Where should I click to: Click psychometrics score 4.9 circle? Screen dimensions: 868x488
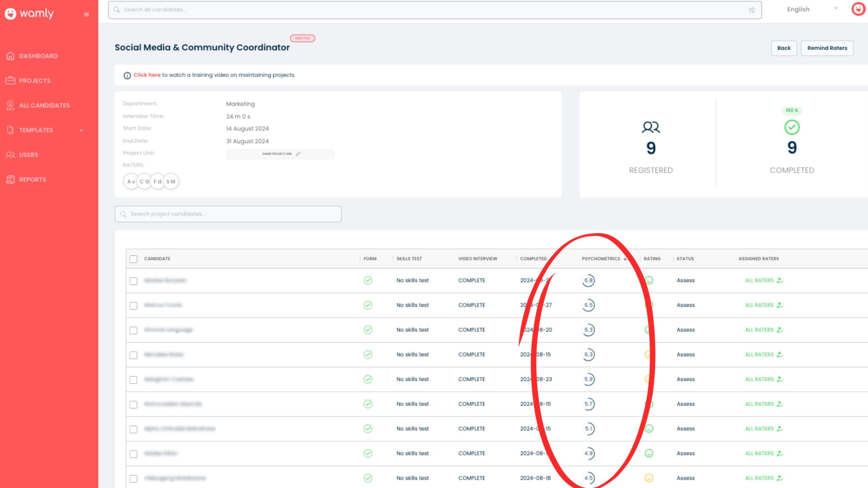pyautogui.click(x=589, y=453)
